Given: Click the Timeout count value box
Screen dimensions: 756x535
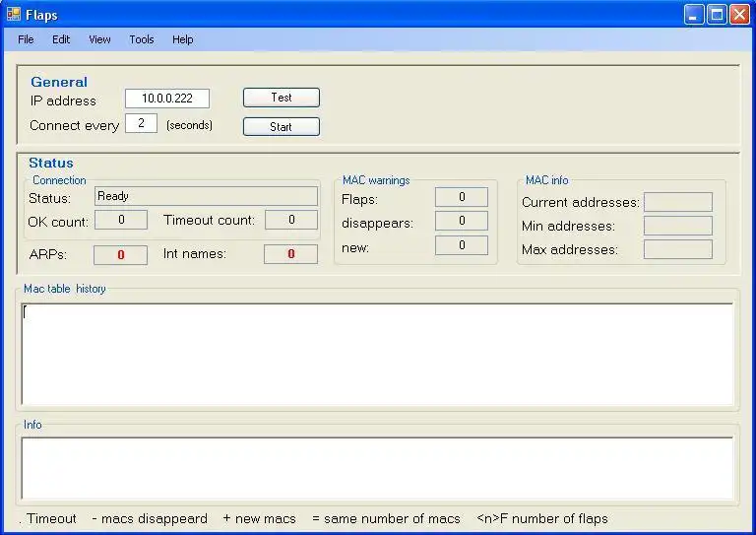Looking at the screenshot, I should click(291, 220).
